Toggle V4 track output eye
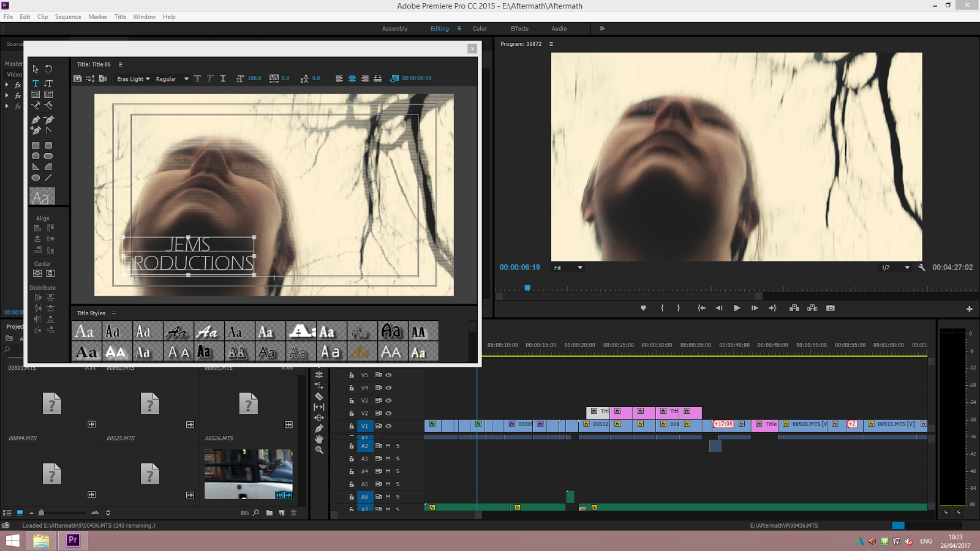This screenshot has width=980, height=551. click(x=388, y=388)
